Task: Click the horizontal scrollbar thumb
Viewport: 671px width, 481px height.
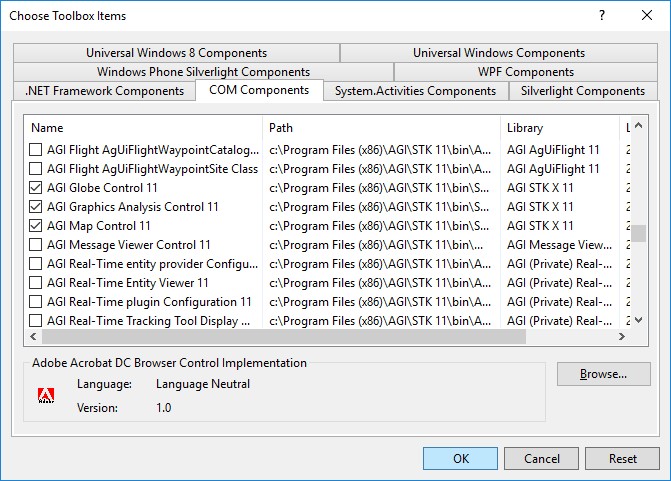Action: [284, 337]
